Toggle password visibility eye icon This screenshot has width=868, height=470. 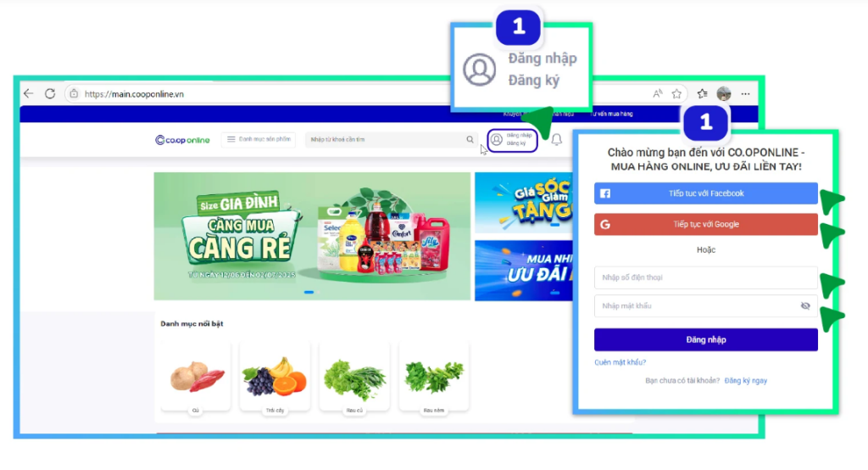[805, 306]
